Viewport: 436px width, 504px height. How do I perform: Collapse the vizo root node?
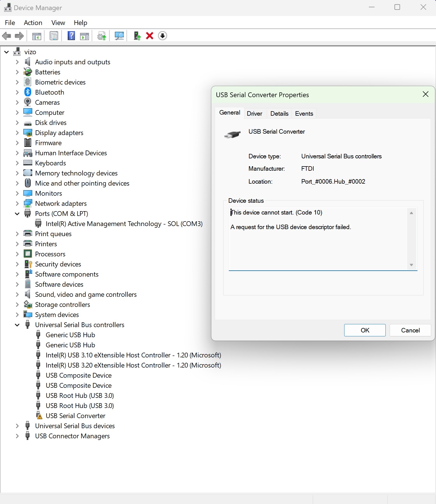6,52
